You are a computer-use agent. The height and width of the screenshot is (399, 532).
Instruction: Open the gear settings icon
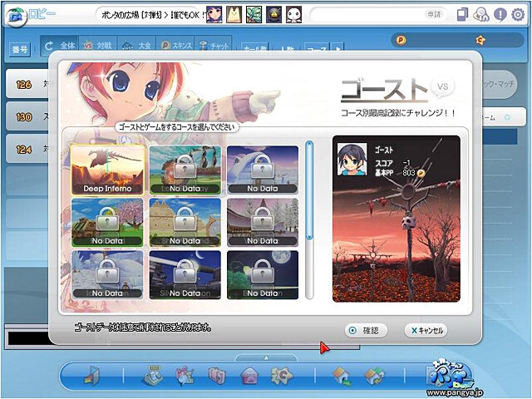518,15
